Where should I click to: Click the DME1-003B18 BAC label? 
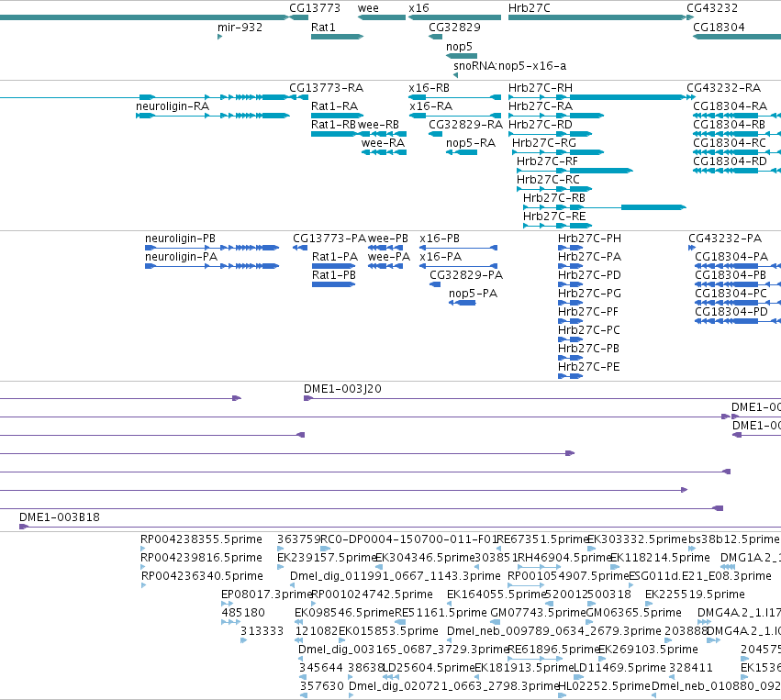[60, 517]
